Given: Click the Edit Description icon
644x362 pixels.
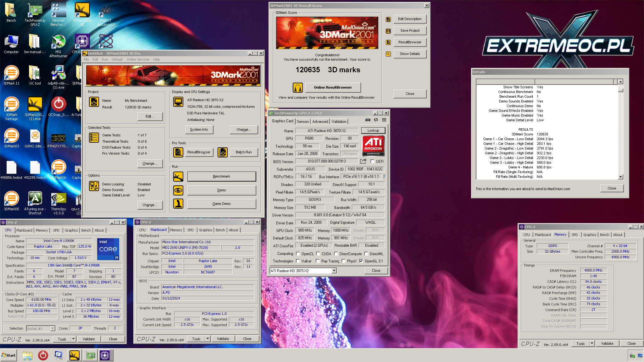Looking at the screenshot, I should pos(388,19).
